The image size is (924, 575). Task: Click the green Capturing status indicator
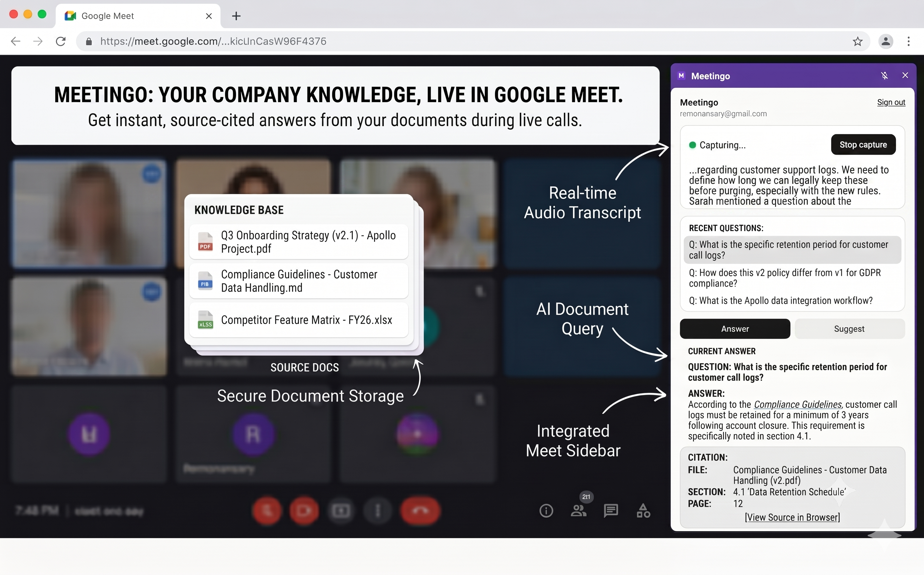pyautogui.click(x=693, y=145)
